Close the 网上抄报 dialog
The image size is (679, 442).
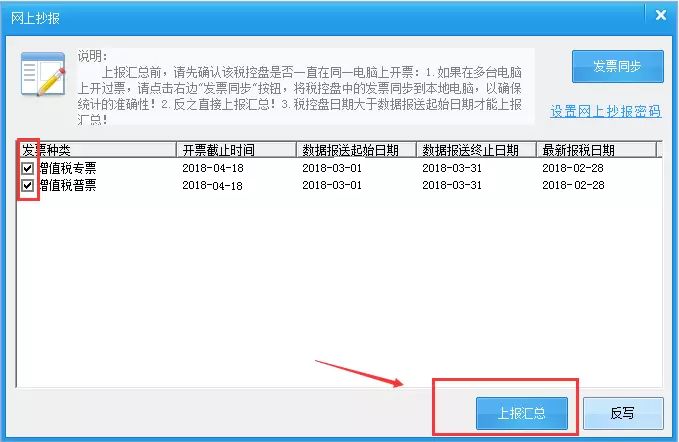661,15
